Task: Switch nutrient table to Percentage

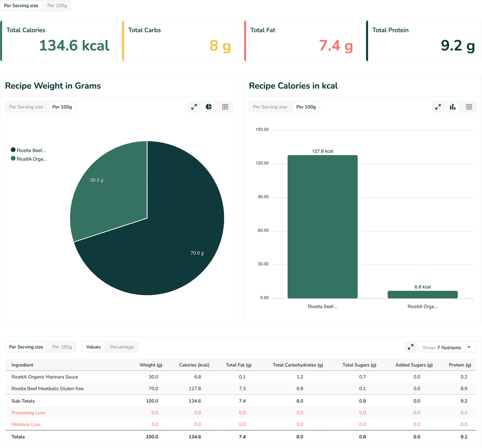Action: 122,347
